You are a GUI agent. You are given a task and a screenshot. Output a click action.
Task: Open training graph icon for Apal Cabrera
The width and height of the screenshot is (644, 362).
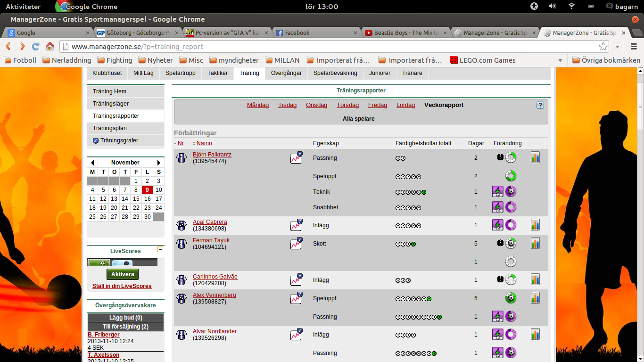pos(296,225)
